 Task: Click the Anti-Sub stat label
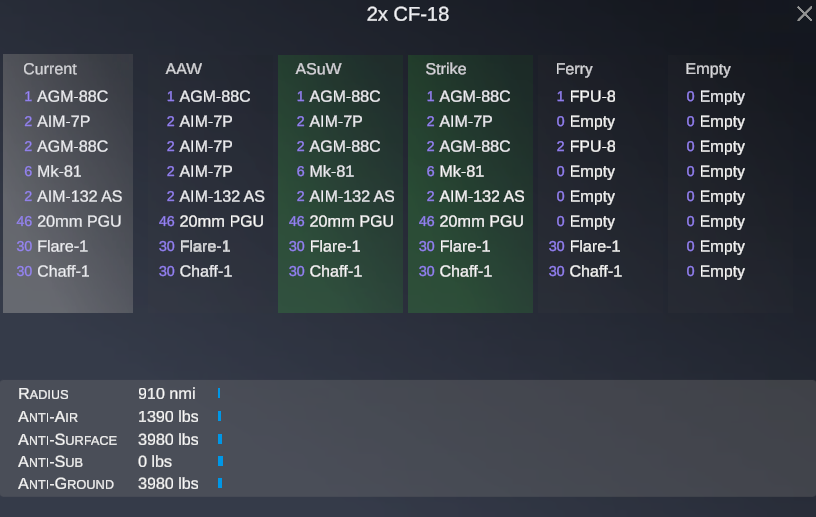pos(50,462)
